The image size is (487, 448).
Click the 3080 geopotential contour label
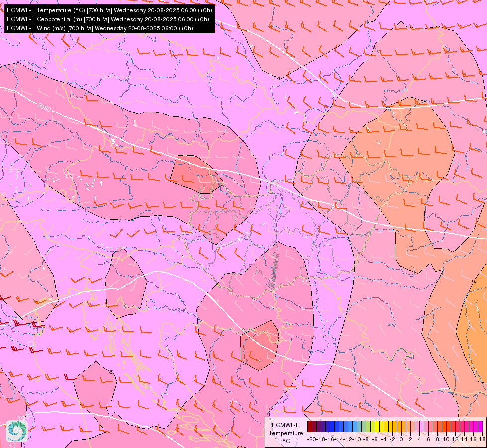[x=44, y=107]
